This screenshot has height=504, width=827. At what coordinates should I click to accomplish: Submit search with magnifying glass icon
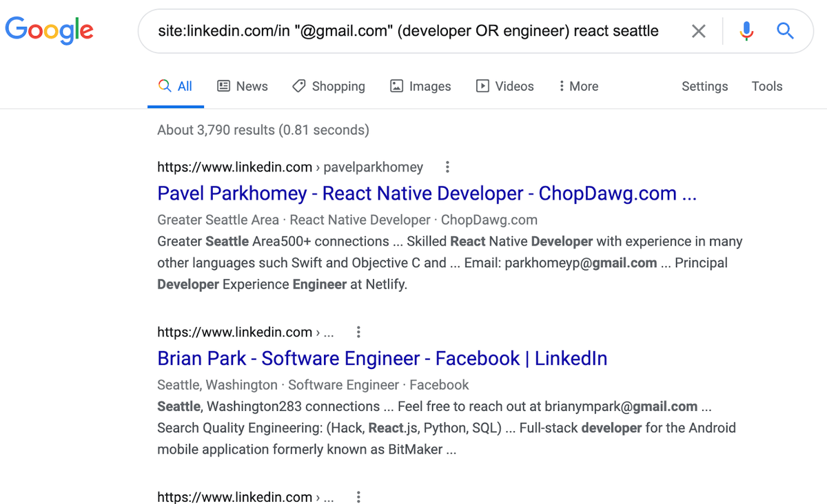coord(785,30)
